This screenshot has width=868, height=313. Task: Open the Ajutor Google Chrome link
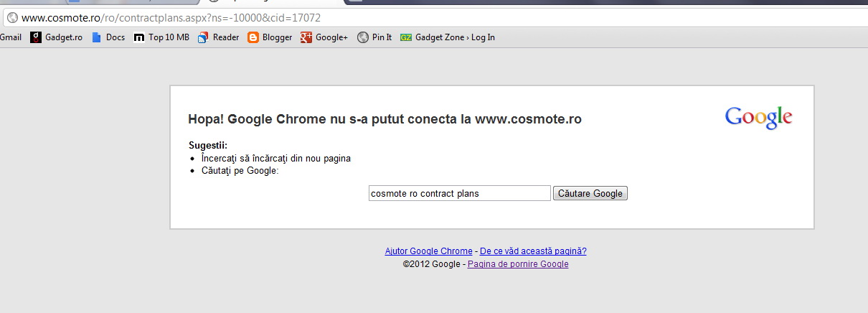click(428, 251)
